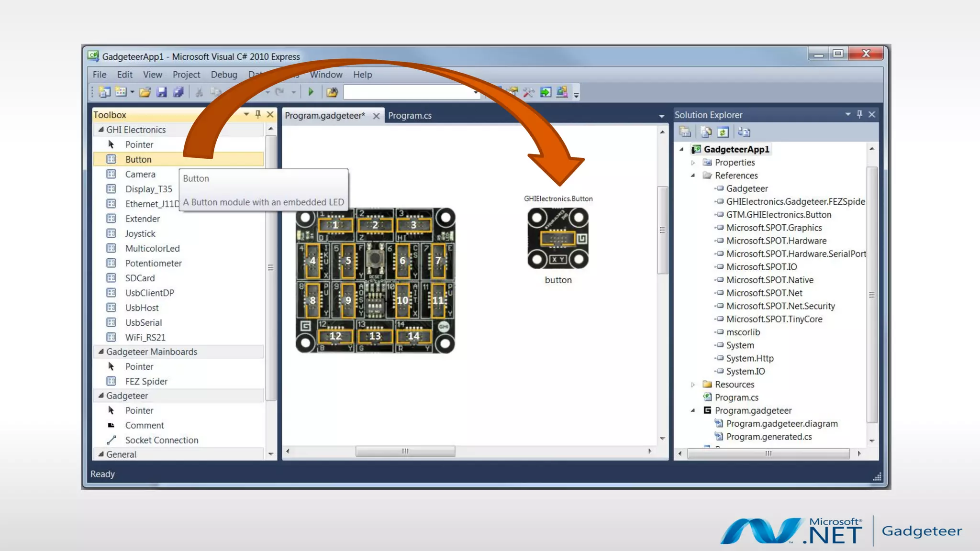Open Program.generated.cs in Solution Explorer

(768, 437)
